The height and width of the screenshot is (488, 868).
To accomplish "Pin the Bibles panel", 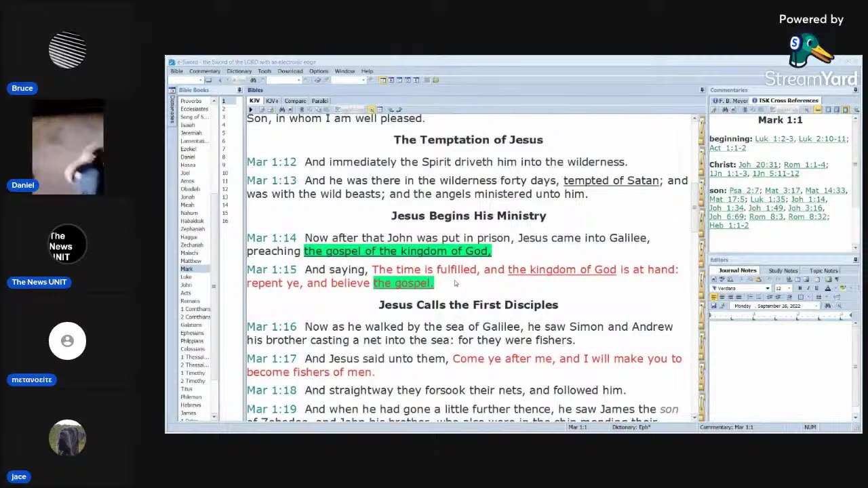I will pos(702,90).
